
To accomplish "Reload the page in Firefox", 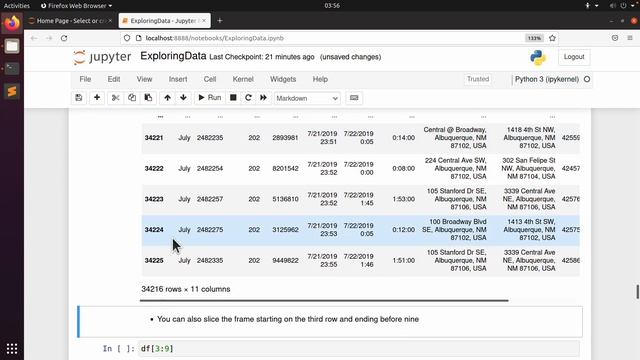I will (64, 38).
